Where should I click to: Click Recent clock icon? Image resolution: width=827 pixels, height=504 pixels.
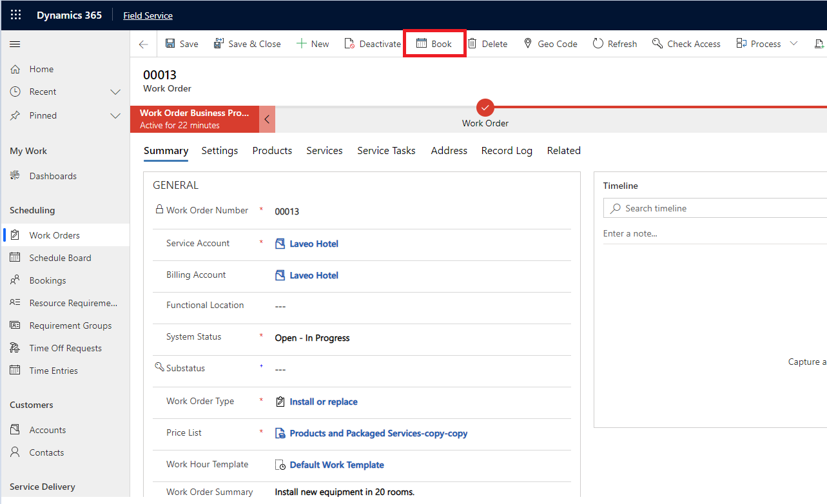[x=15, y=92]
